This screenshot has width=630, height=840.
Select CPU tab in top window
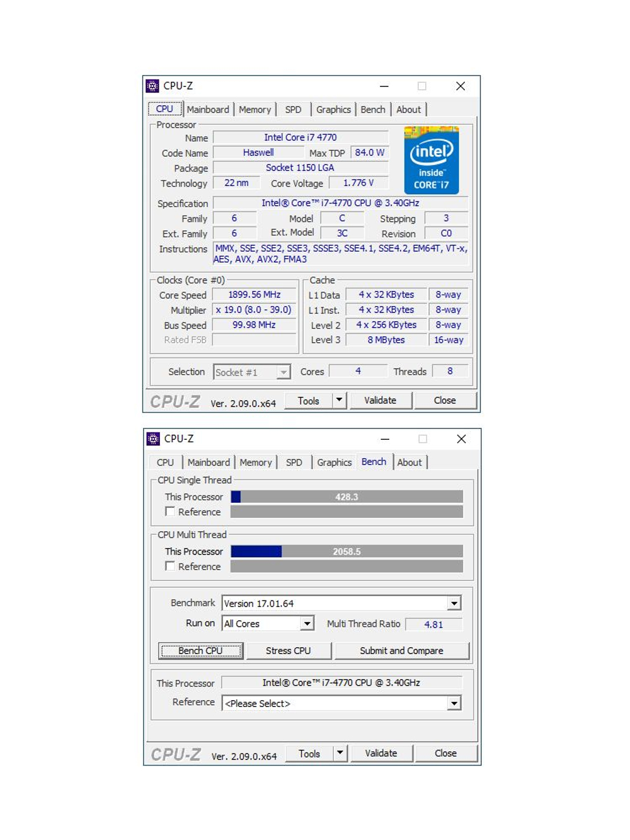coord(165,109)
